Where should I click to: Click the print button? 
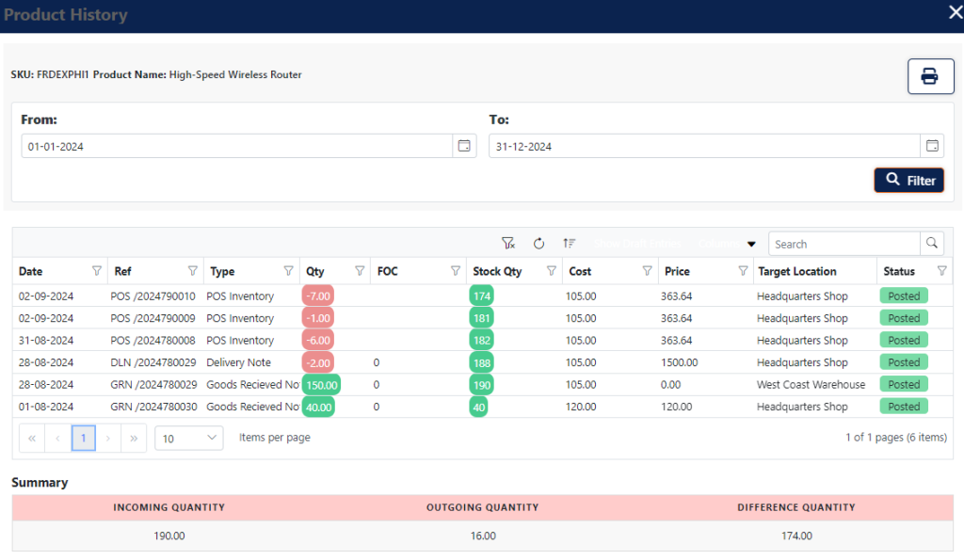(930, 76)
